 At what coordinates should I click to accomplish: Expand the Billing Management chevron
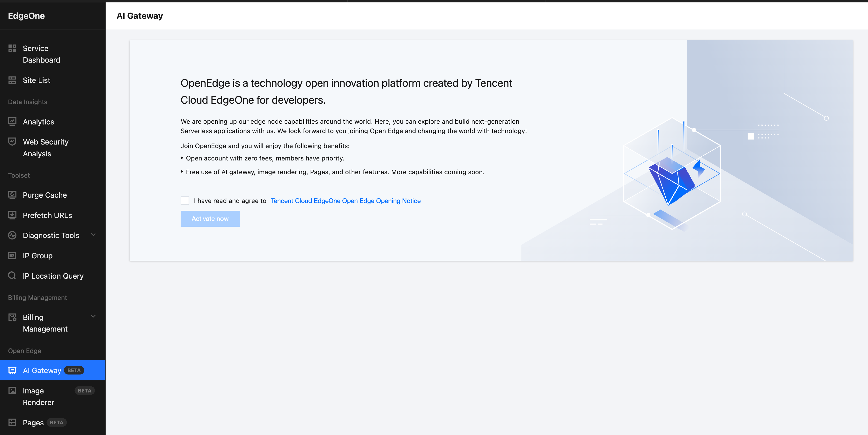point(93,317)
